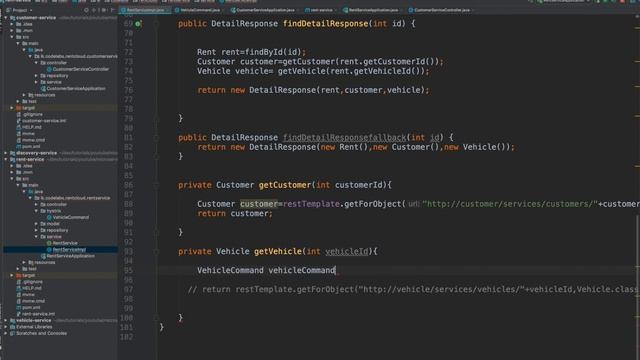Click the commented restTemplate return line
Screen dimensions: 640x360
(413, 289)
